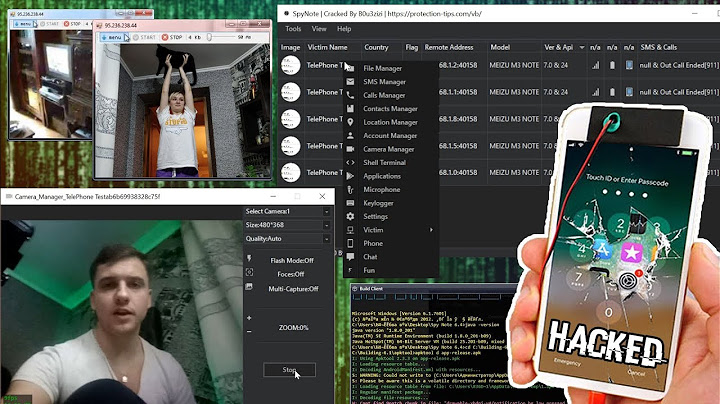
Task: Click the SMS & Calls column header
Action: [x=658, y=47]
